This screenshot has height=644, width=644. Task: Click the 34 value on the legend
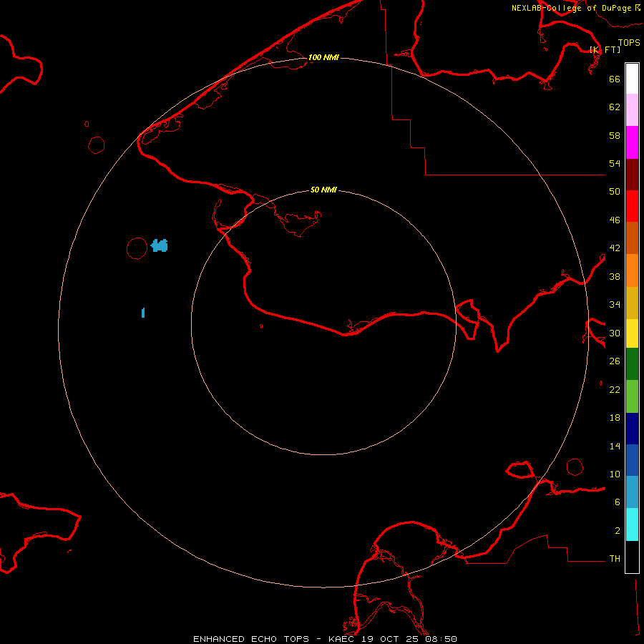pyautogui.click(x=615, y=305)
